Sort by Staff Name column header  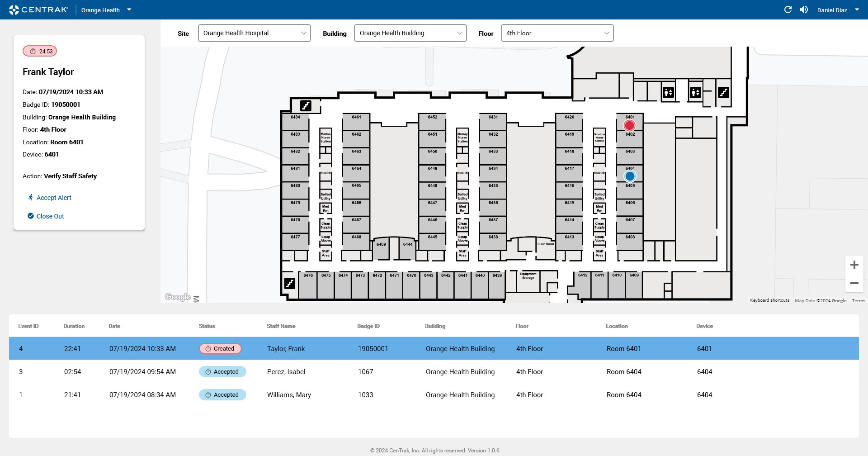(281, 326)
